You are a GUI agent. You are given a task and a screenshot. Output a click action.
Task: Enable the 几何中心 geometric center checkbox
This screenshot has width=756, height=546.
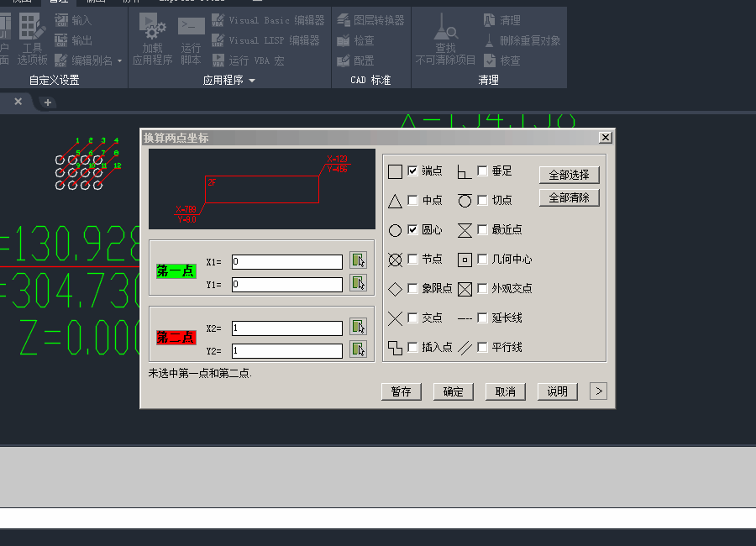[482, 259]
